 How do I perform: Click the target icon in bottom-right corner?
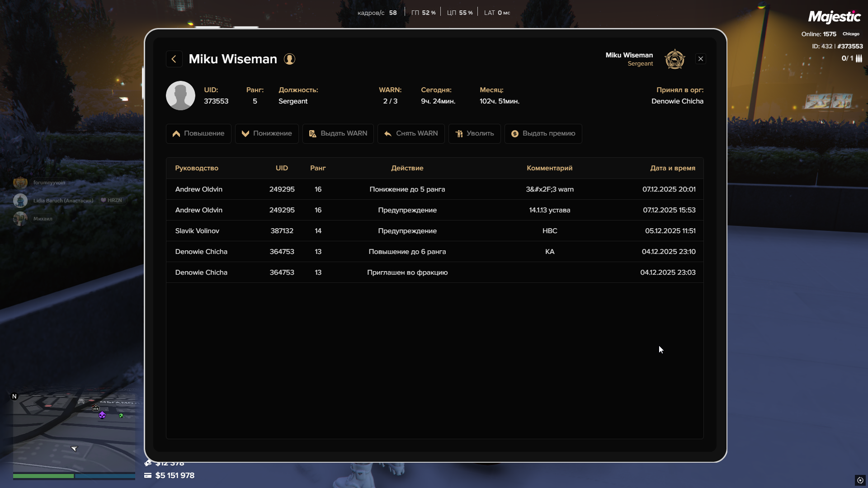[x=860, y=480]
